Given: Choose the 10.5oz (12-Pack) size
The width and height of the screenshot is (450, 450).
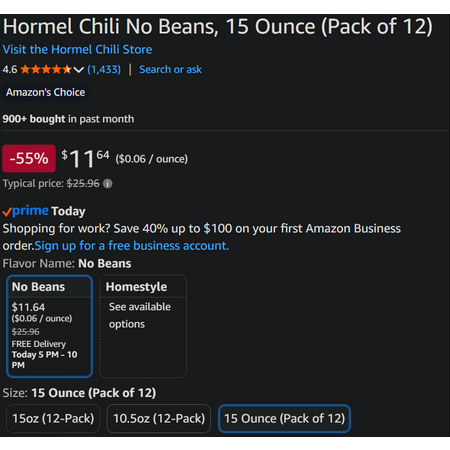Looking at the screenshot, I should click(159, 418).
